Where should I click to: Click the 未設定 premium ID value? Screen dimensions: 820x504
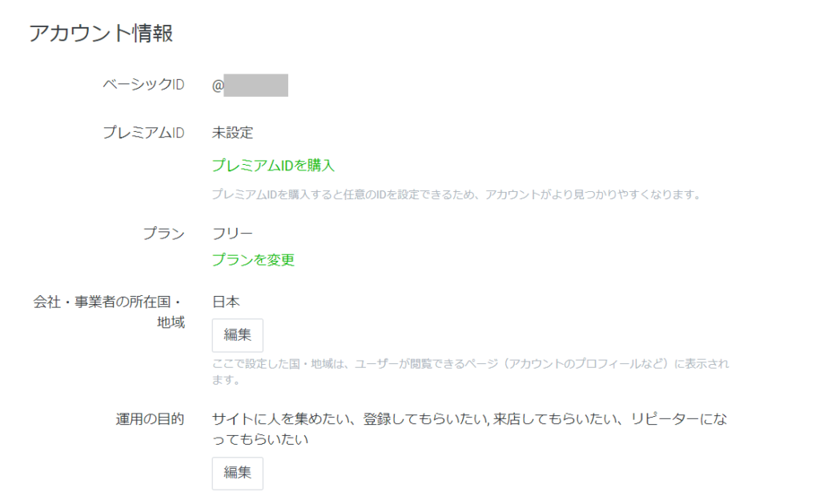pyautogui.click(x=232, y=133)
